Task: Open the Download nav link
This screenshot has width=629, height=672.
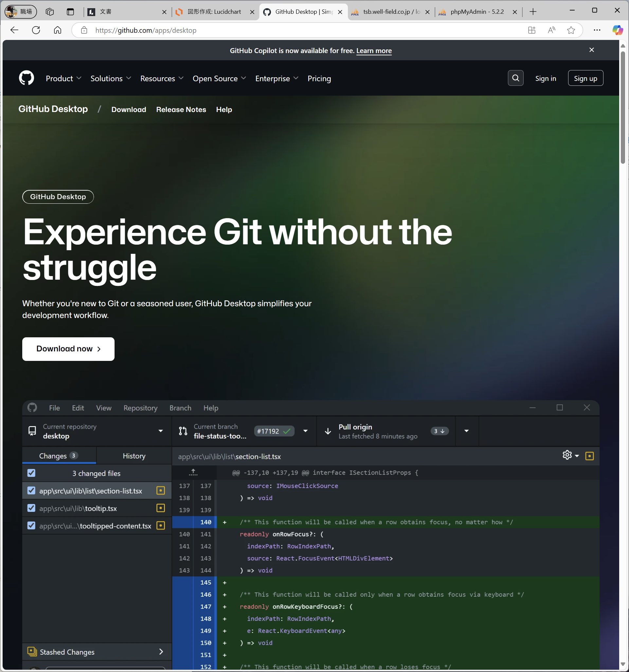Action: pyautogui.click(x=129, y=109)
